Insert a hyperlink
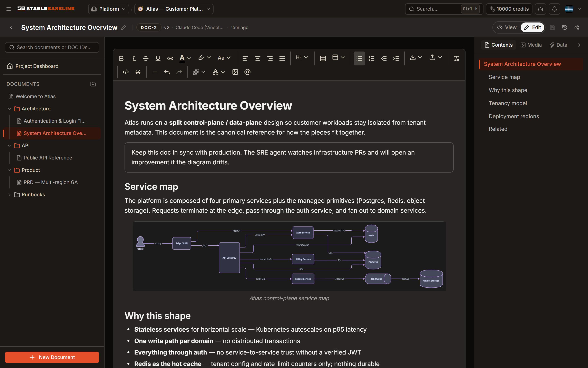 (x=170, y=58)
